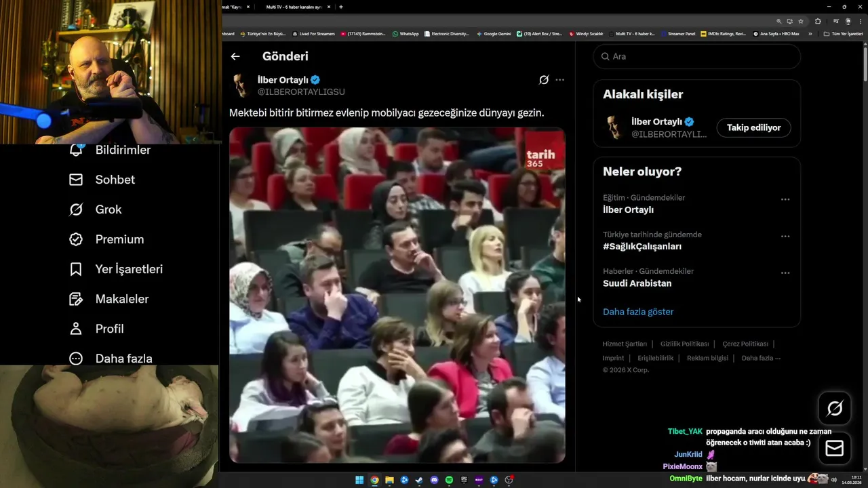The width and height of the screenshot is (868, 488).
Task: Switch to the Multi TV browser tab
Action: [x=294, y=7]
